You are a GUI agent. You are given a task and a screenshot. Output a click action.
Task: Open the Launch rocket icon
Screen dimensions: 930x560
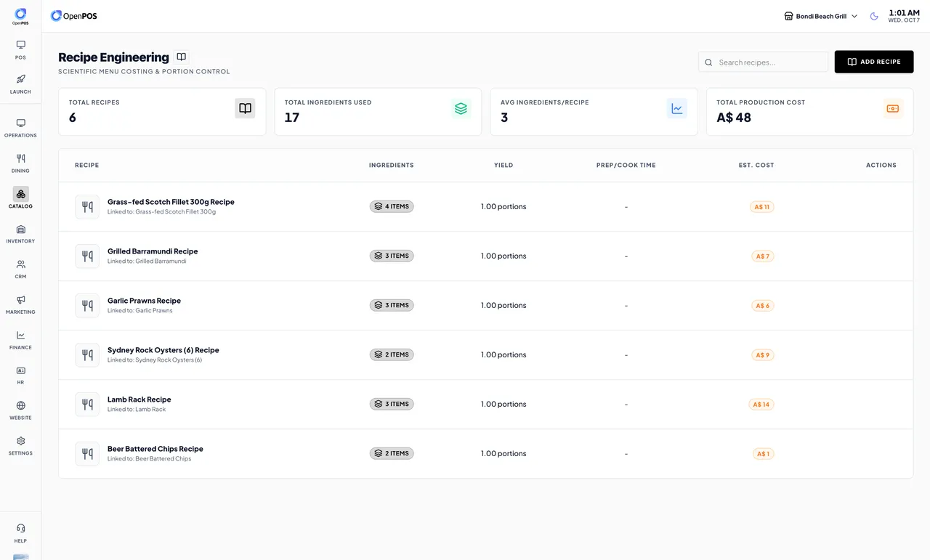20,79
